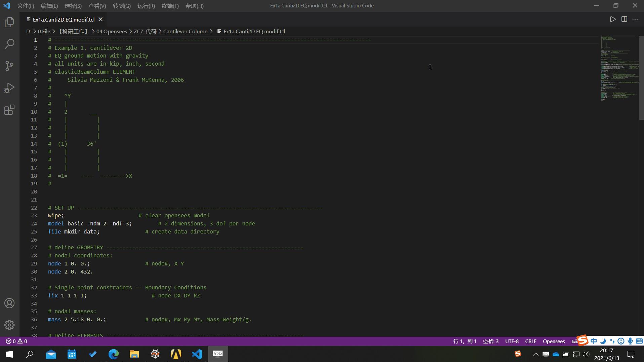Click 'node 2 0. 432.' on line 30
The width and height of the screenshot is (644, 362).
click(x=70, y=271)
